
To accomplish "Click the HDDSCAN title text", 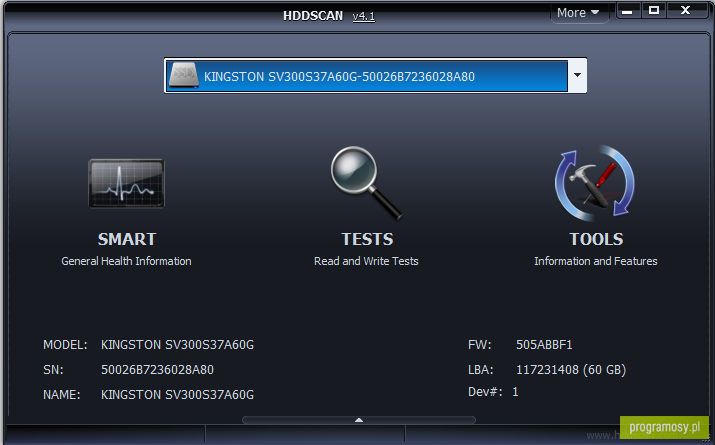I will point(313,16).
